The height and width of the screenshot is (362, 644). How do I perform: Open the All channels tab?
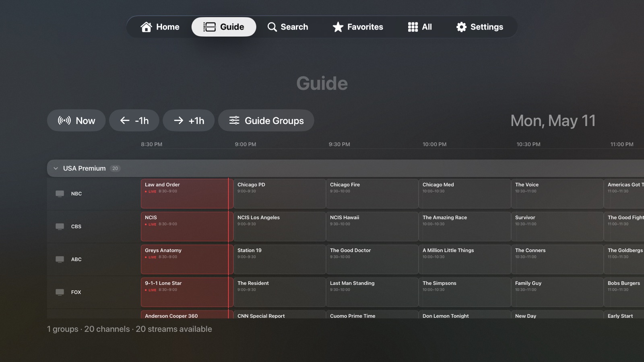[420, 27]
